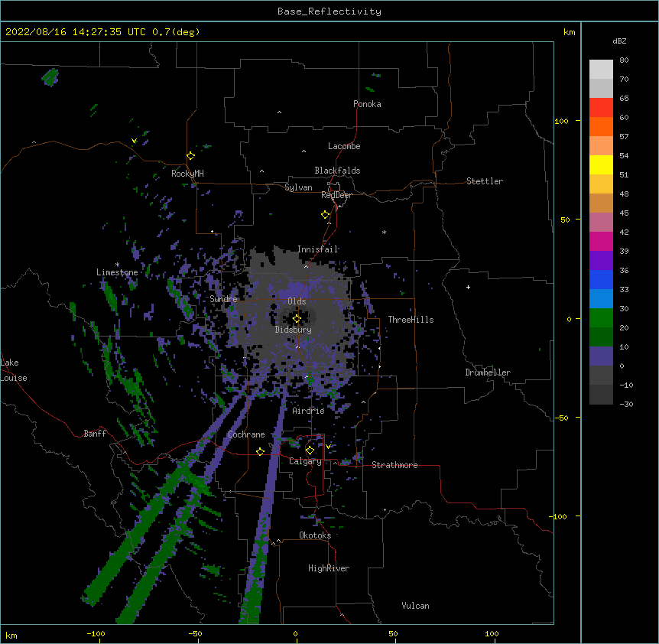
Task: Click the Calgary city label
Action: point(306,461)
